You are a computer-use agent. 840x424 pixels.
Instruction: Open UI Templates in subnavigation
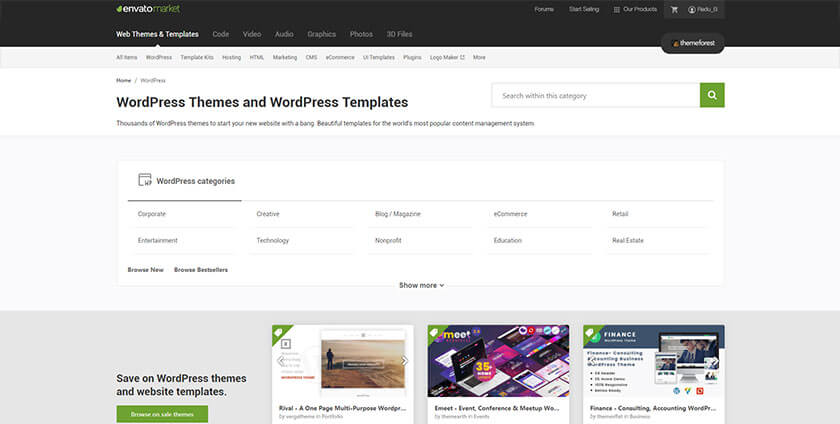click(x=379, y=57)
